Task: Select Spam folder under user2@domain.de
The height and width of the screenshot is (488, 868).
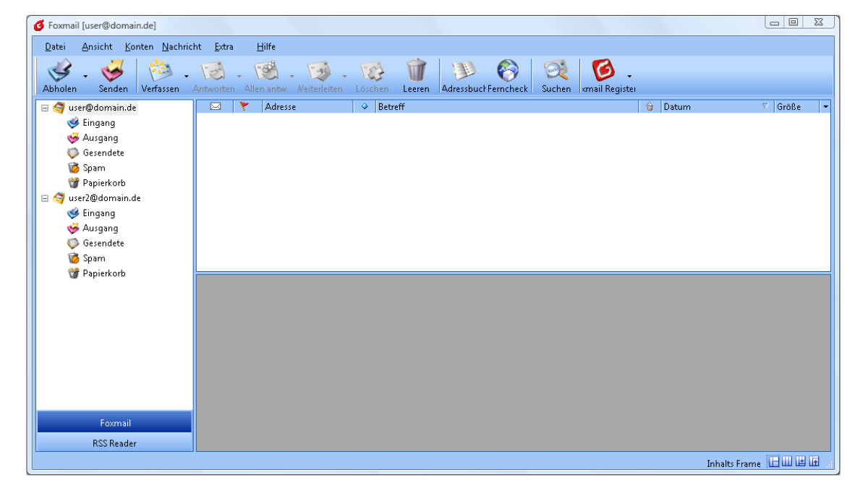Action: point(93,258)
